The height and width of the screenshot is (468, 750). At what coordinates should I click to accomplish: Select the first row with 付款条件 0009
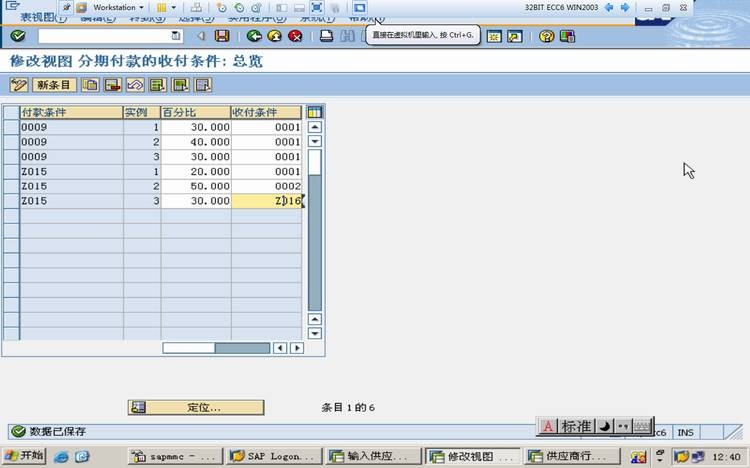[x=11, y=127]
